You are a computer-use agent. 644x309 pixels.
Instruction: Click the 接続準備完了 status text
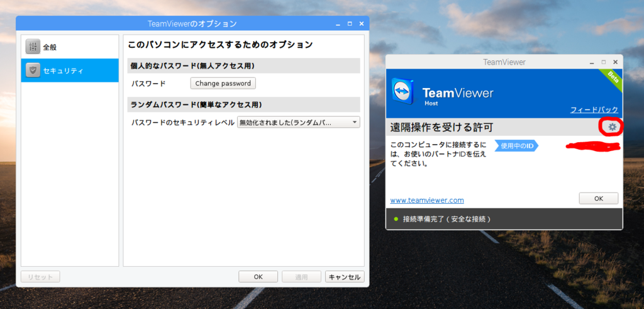(447, 219)
